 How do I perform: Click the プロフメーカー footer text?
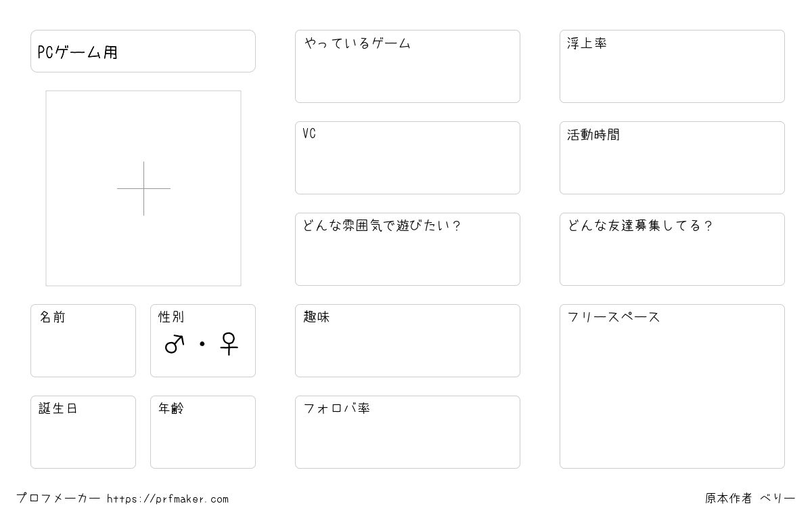58,499
